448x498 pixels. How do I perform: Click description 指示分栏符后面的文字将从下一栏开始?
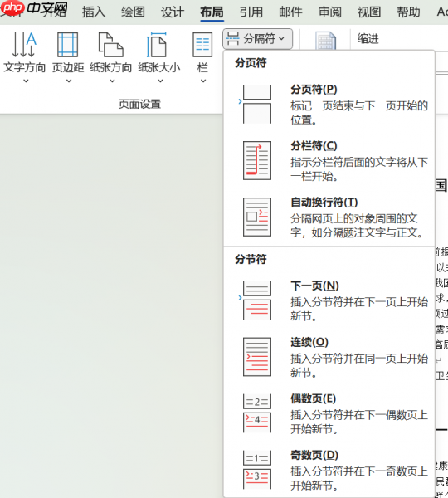point(359,169)
